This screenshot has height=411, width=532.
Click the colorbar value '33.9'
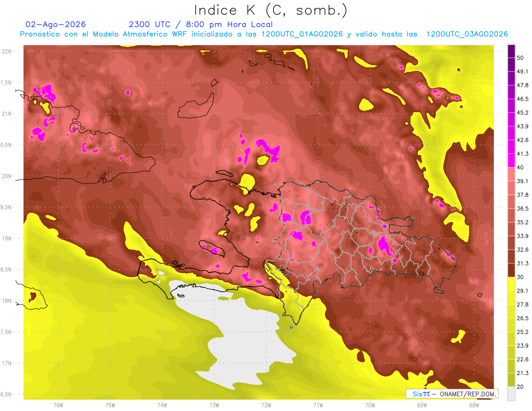coord(522,236)
